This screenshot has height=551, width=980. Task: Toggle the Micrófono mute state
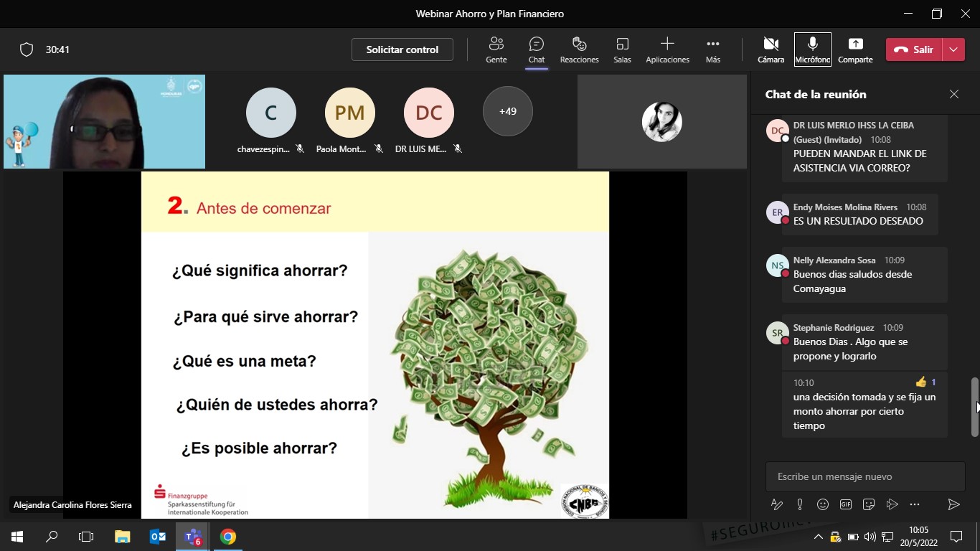click(x=812, y=50)
